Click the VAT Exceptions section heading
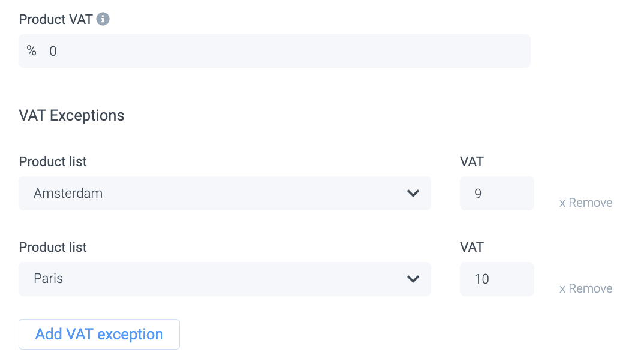The width and height of the screenshot is (644, 355). point(71,115)
